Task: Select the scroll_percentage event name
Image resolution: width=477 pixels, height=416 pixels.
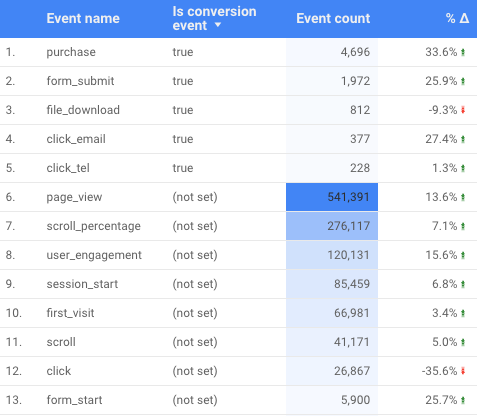Action: (x=93, y=226)
